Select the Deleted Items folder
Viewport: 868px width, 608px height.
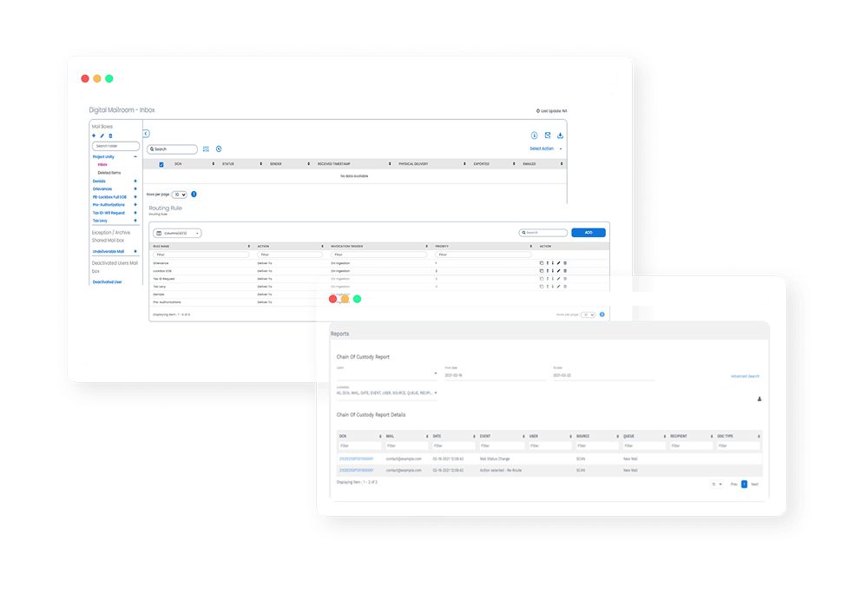(x=109, y=173)
